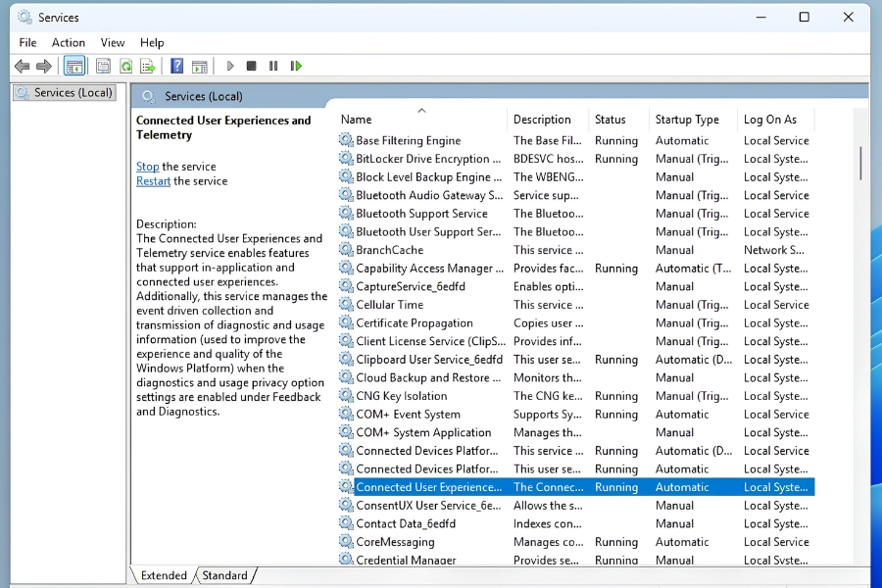The image size is (882, 588).
Task: Click 'Copies user ...' description cell
Action: pyautogui.click(x=549, y=323)
